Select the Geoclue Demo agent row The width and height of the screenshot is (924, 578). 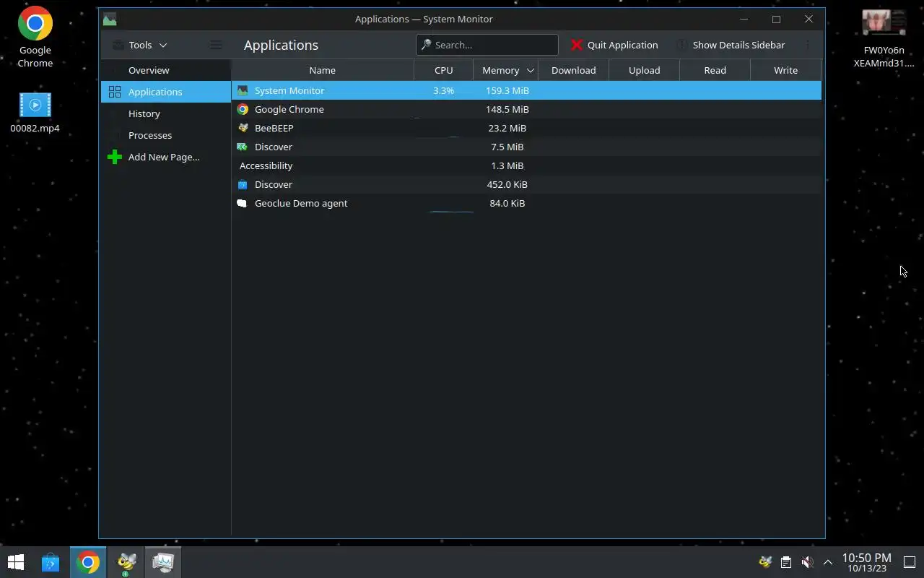coord(526,203)
